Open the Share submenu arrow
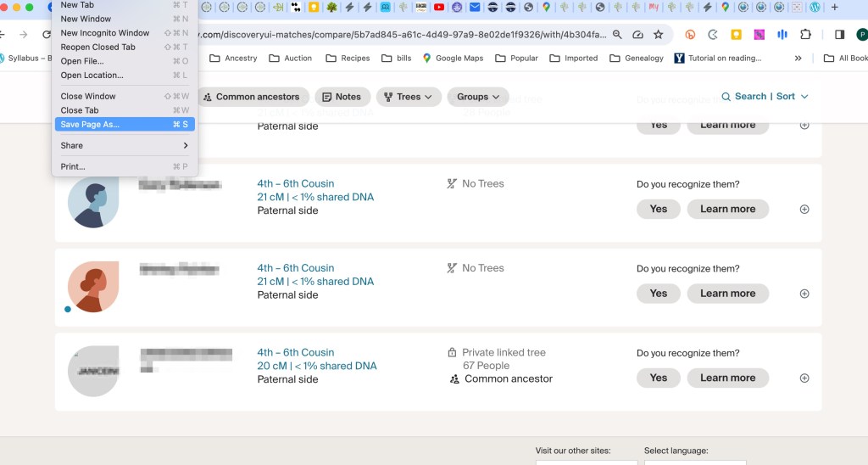The height and width of the screenshot is (465, 868). tap(185, 145)
